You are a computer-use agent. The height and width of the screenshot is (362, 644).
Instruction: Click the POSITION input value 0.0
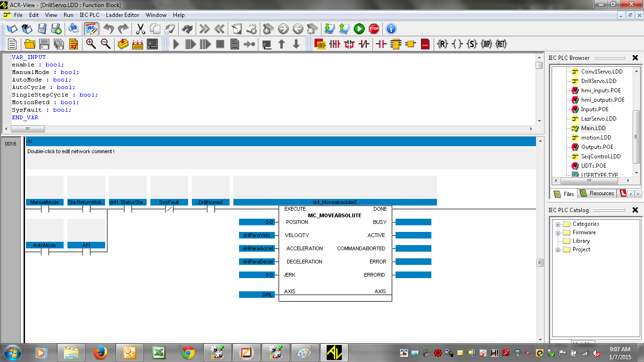coord(256,222)
